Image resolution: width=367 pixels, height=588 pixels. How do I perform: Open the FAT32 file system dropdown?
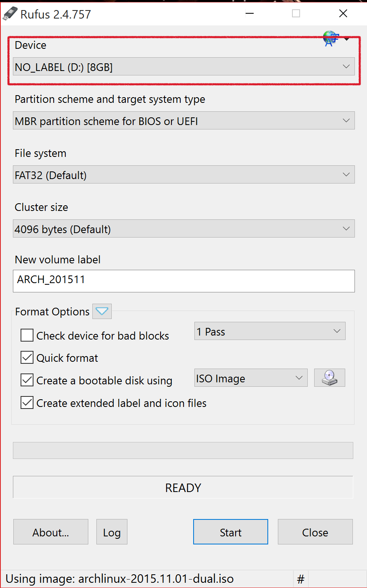click(x=184, y=175)
